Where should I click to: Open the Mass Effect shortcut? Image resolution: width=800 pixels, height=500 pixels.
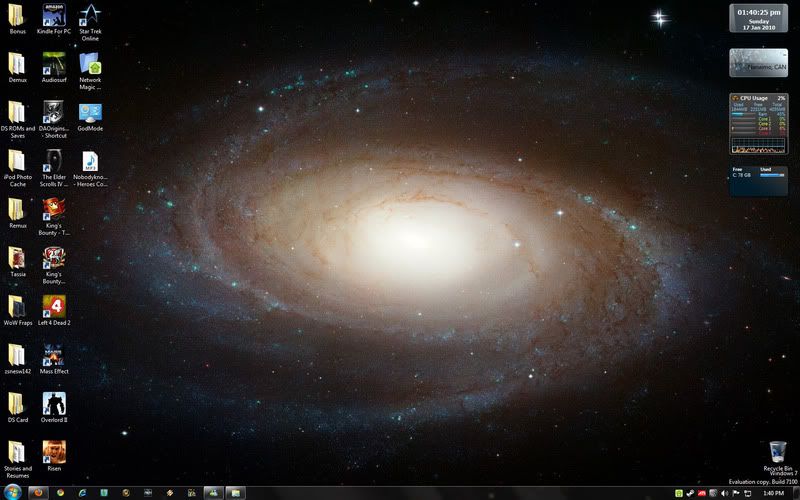54,355
